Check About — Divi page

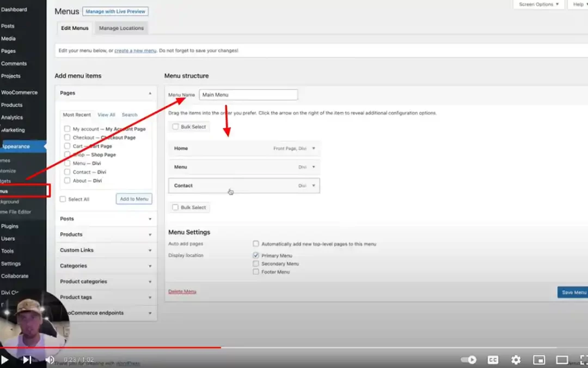(x=67, y=180)
